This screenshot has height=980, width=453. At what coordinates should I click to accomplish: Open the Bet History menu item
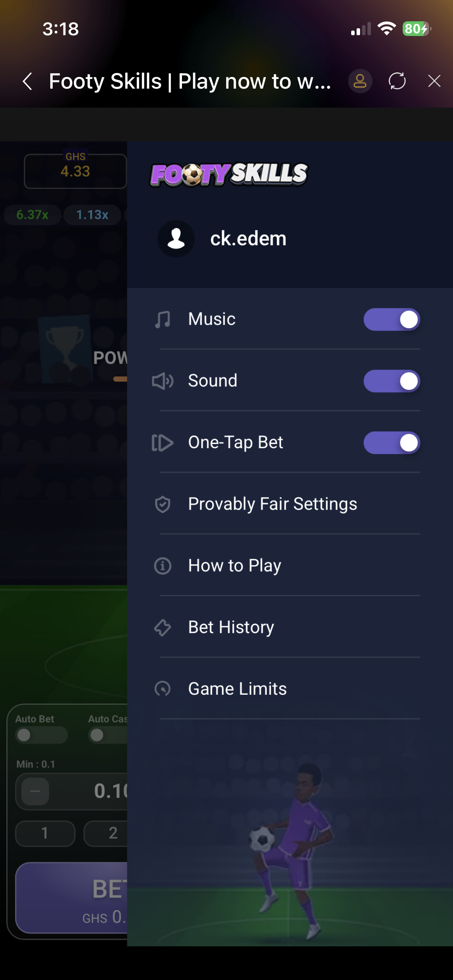click(231, 627)
